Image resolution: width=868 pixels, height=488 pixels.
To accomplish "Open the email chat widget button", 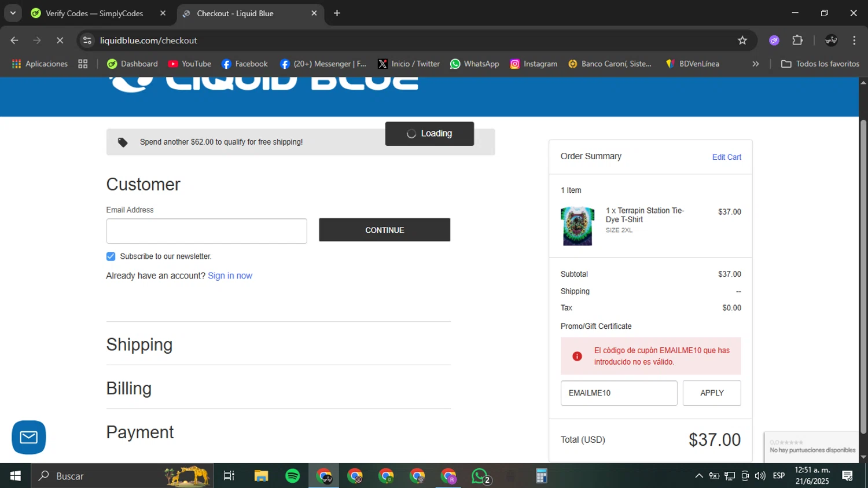I will point(29,437).
